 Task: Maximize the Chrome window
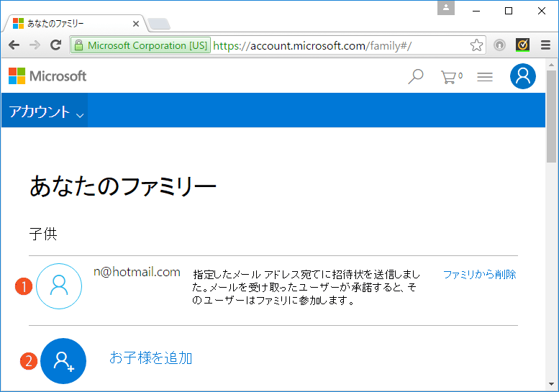tap(509, 11)
